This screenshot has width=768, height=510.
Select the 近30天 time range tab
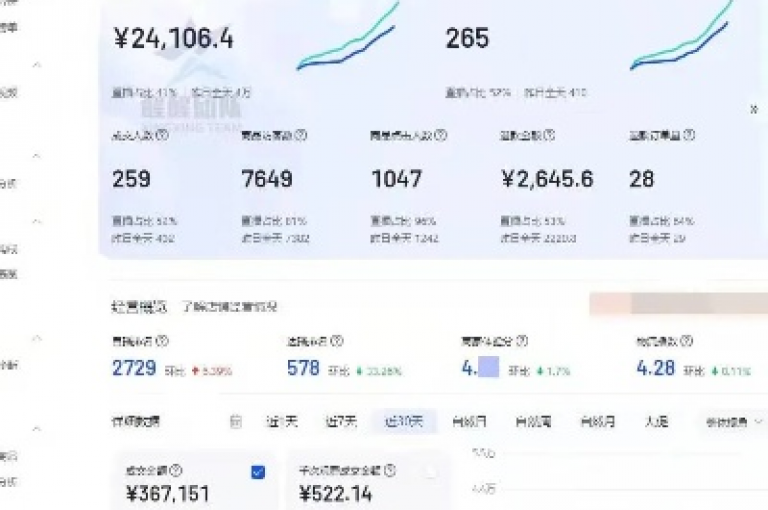point(404,421)
